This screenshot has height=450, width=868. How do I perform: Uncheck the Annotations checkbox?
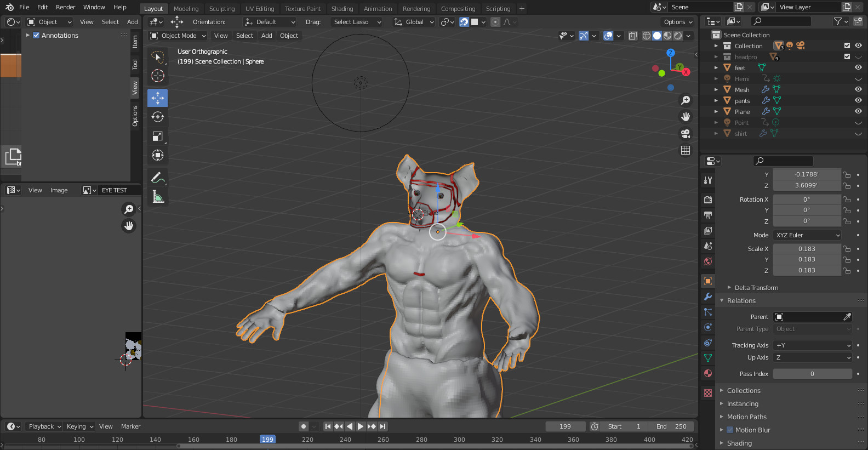tap(36, 36)
